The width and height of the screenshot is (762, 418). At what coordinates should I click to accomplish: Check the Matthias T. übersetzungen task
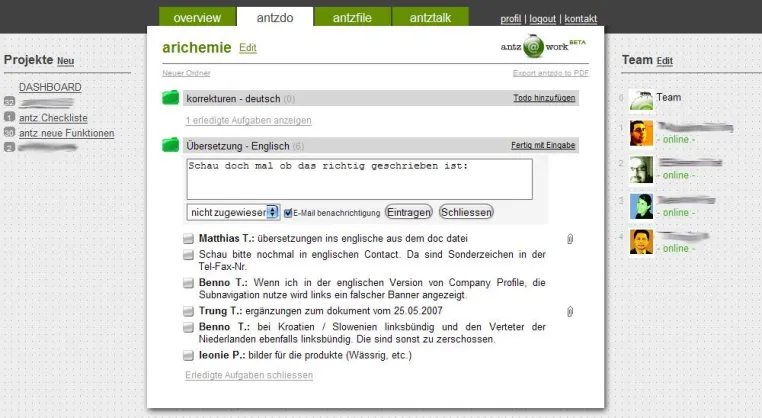click(x=188, y=239)
